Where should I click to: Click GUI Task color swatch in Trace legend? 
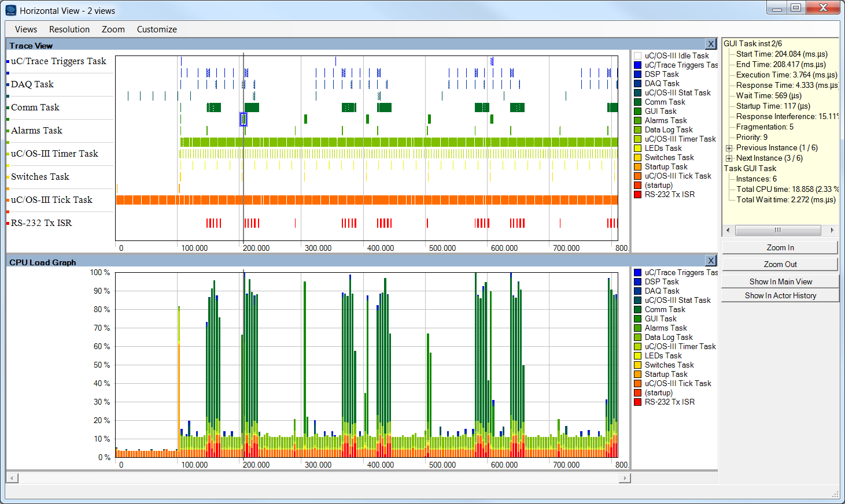click(x=637, y=112)
